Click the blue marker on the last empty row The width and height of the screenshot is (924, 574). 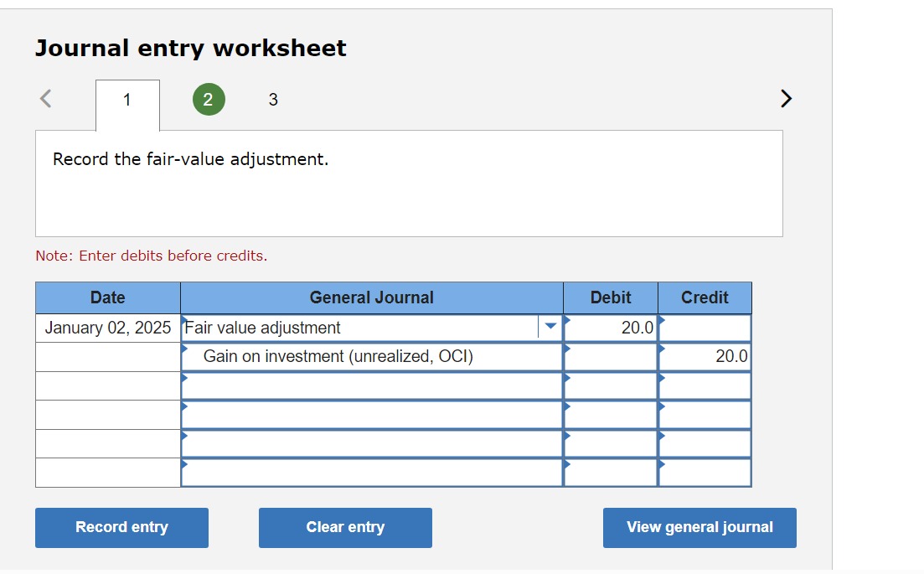pos(183,465)
